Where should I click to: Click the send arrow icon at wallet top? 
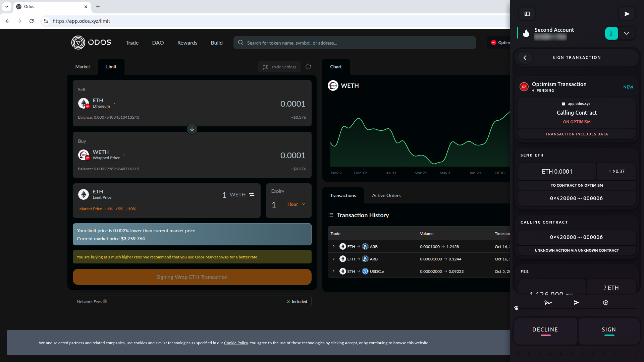point(627,14)
